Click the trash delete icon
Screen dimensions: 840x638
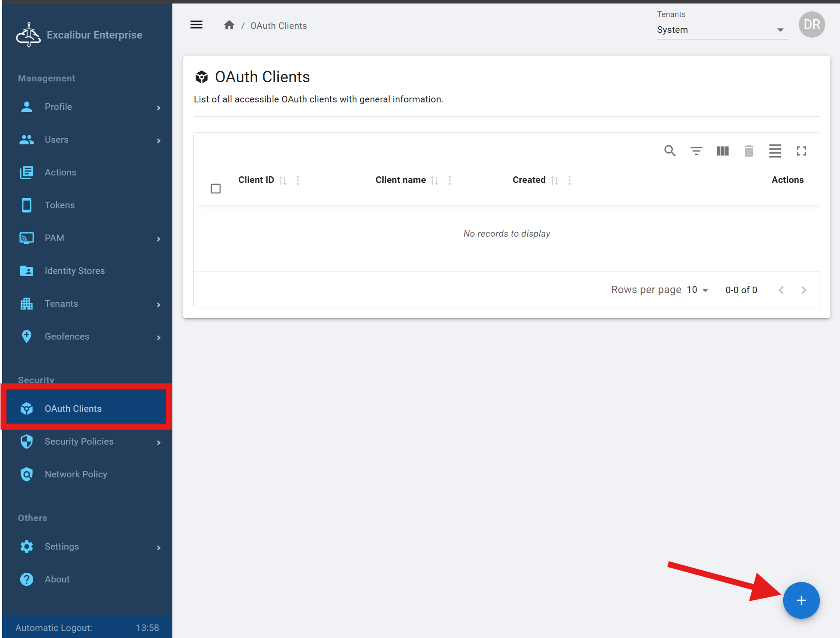coord(749,151)
